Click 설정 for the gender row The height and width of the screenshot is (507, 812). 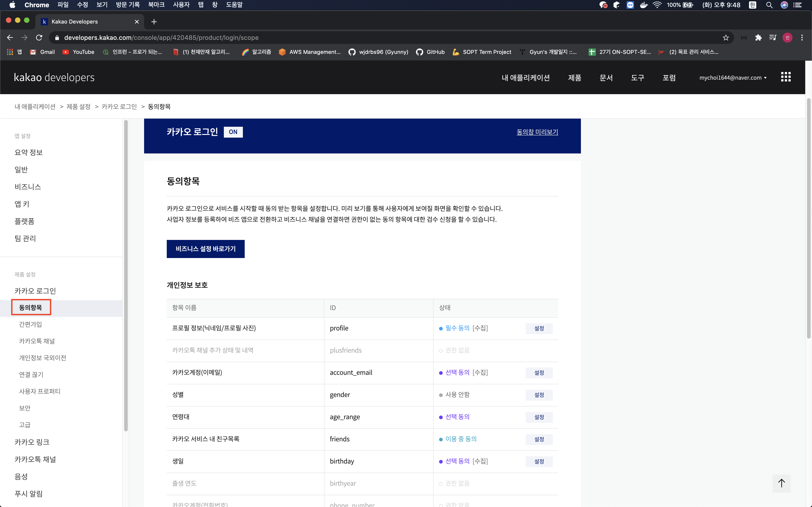click(x=539, y=395)
